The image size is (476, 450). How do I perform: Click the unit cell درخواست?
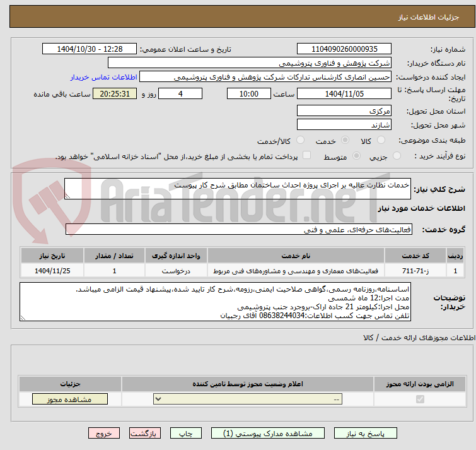(x=176, y=271)
